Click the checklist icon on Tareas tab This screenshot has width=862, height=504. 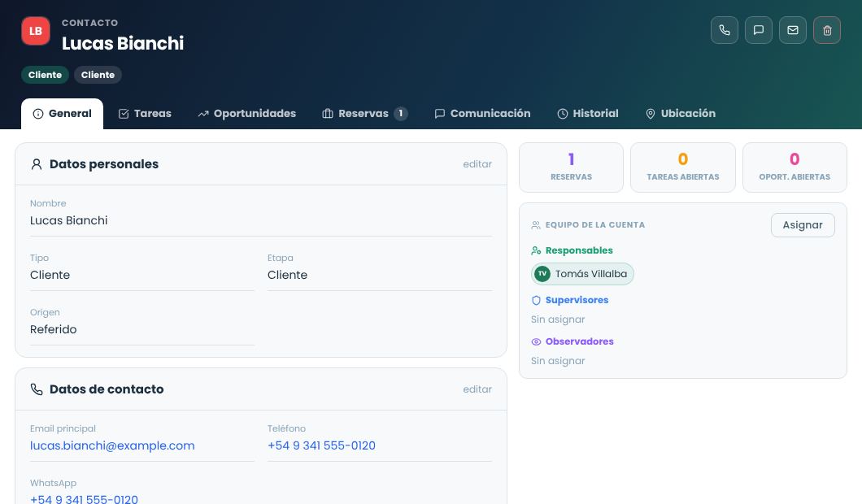124,115
